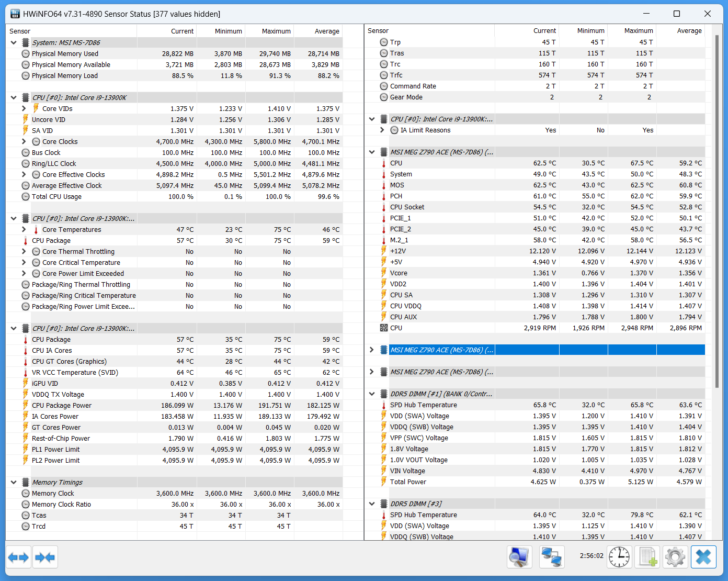728x581 pixels.
Task: Click the HWiNFO64 title bar app icon
Action: coord(15,14)
